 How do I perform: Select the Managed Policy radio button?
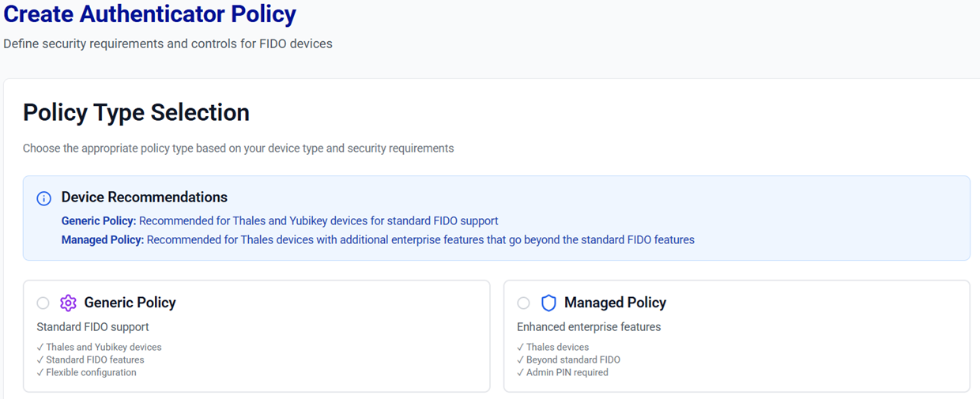pyautogui.click(x=523, y=303)
